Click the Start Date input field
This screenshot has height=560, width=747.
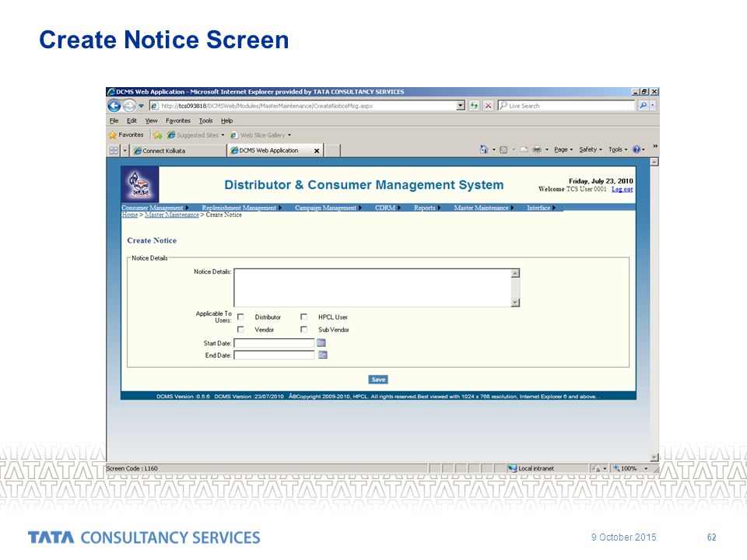(274, 343)
